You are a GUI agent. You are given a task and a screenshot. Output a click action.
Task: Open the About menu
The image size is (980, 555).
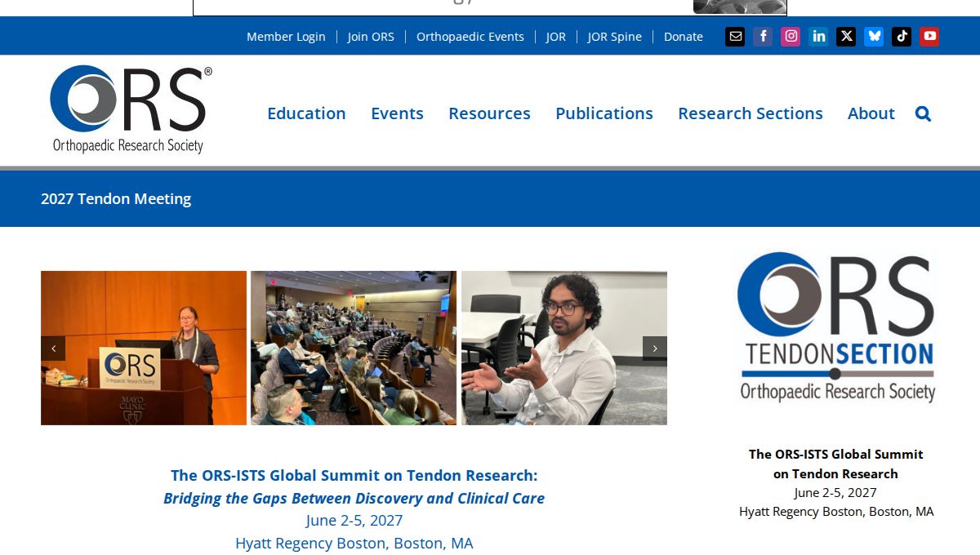click(871, 113)
